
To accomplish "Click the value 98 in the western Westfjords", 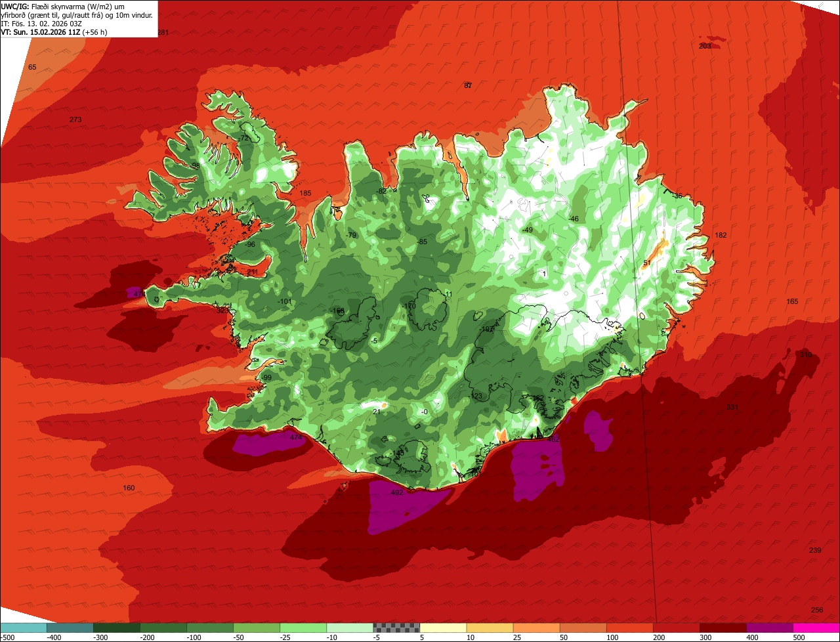I will click(x=196, y=165).
